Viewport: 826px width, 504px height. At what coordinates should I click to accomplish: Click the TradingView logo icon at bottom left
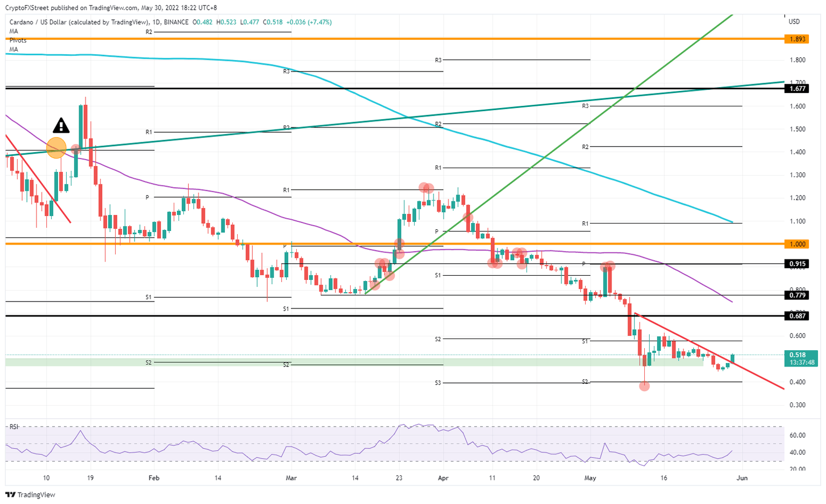[9, 495]
